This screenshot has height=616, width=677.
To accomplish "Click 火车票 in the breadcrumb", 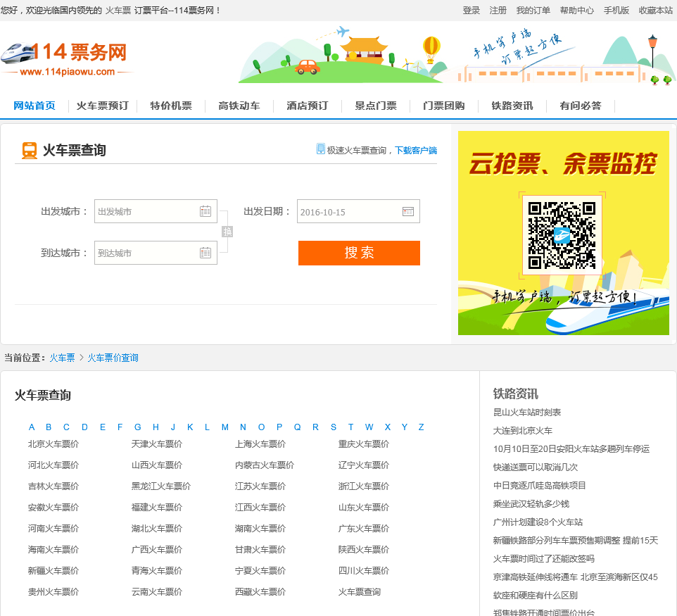I will click(62, 358).
